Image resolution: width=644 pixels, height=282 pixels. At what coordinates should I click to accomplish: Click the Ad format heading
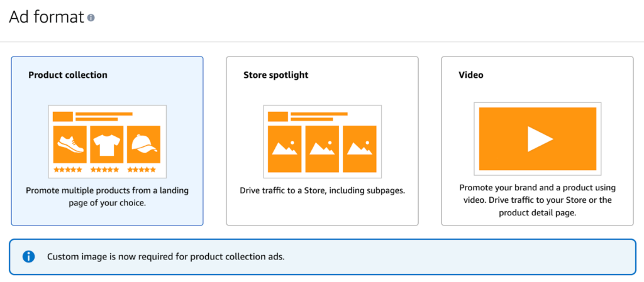(x=47, y=18)
